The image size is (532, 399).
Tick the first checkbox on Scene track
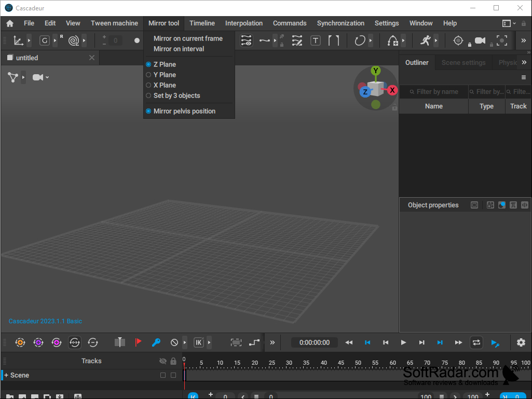tap(163, 375)
